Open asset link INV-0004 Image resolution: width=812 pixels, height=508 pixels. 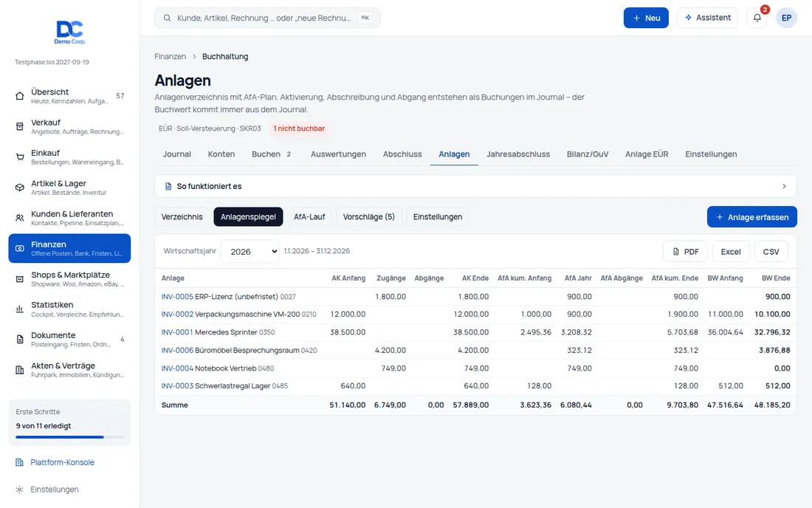tap(177, 368)
